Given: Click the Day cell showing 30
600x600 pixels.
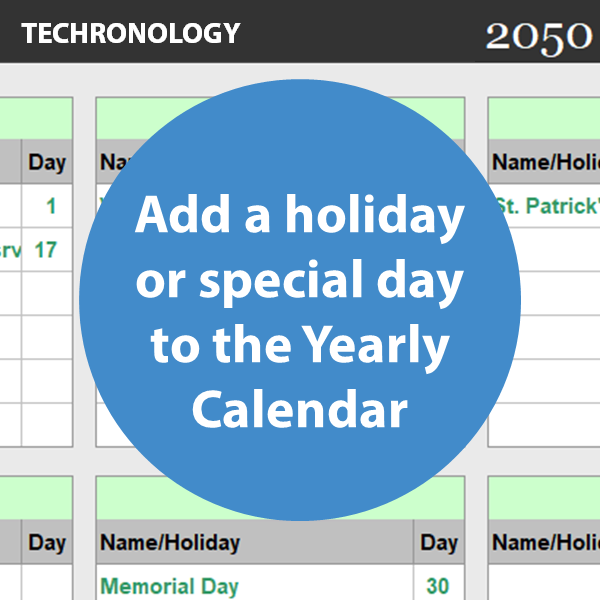Looking at the screenshot, I should (x=438, y=585).
